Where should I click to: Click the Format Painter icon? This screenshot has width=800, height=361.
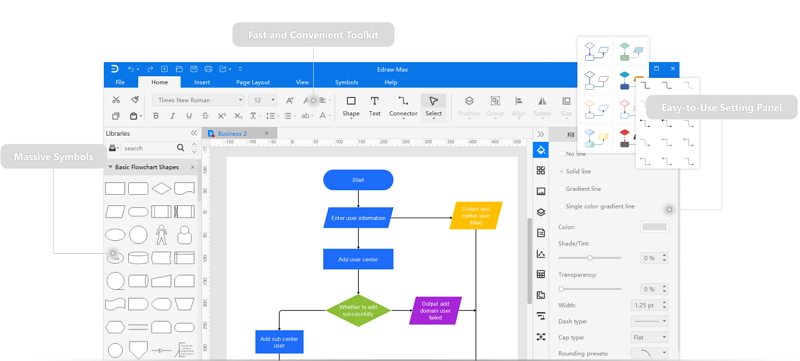pos(135,100)
